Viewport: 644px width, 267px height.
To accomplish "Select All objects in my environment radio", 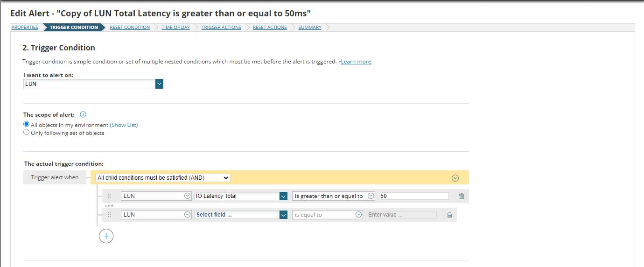I will pos(27,125).
